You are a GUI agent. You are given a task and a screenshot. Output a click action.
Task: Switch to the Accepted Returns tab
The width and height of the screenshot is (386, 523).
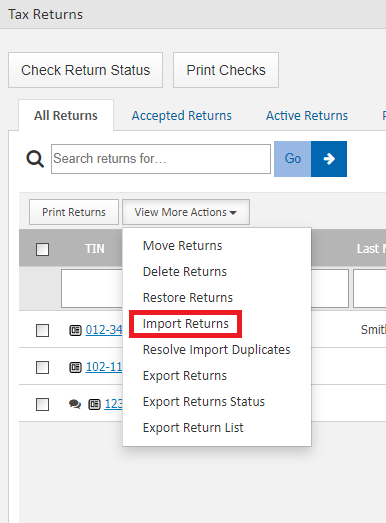click(181, 116)
